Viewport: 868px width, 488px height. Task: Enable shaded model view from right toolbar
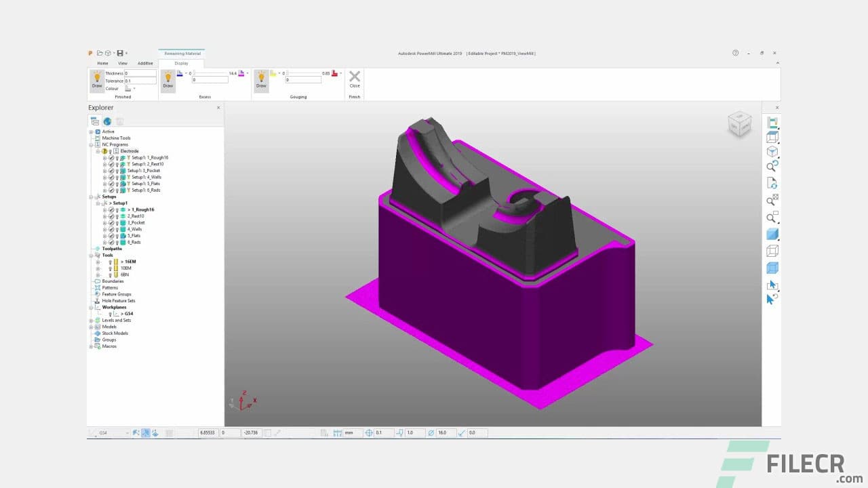[772, 234]
